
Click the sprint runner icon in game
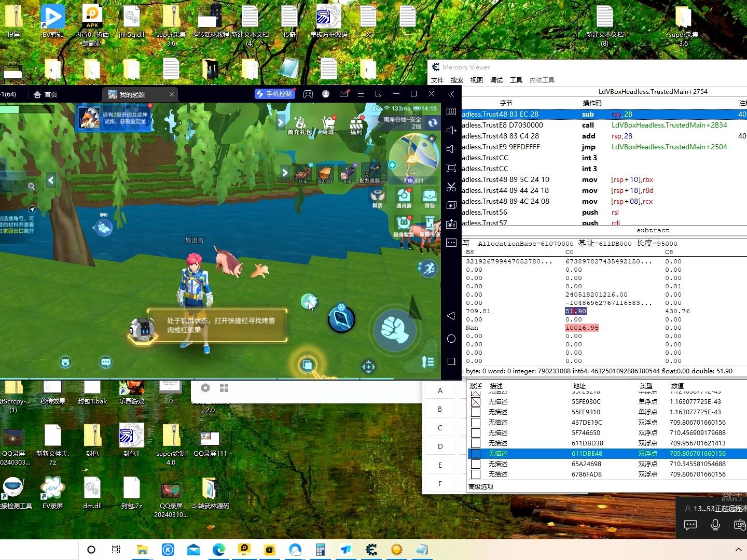pos(428,268)
